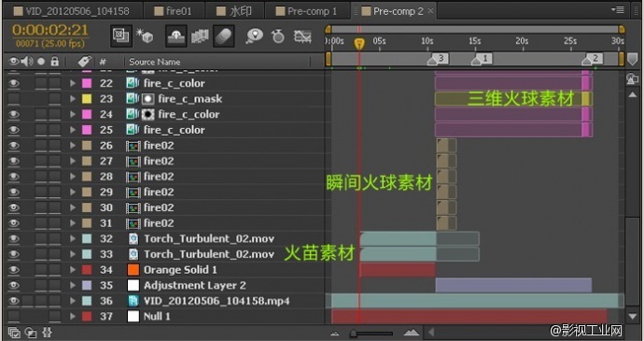Expand layer 33 Torch_Turbulent_02.mov triangle
The height and width of the screenshot is (341, 644).
click(x=73, y=254)
